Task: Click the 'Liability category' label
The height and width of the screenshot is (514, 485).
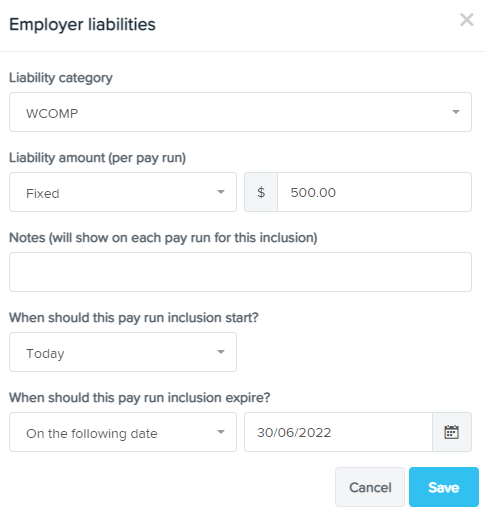Action: 61,78
